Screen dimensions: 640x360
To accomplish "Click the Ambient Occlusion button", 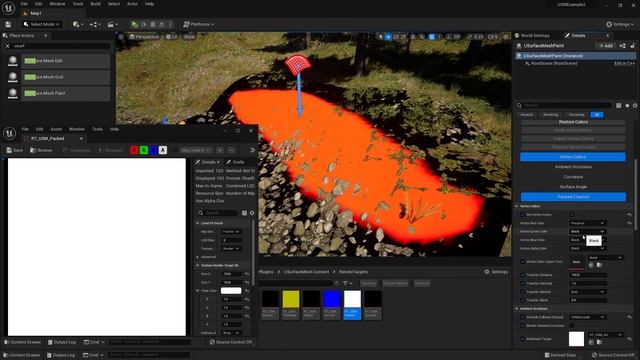I will coord(573,167).
